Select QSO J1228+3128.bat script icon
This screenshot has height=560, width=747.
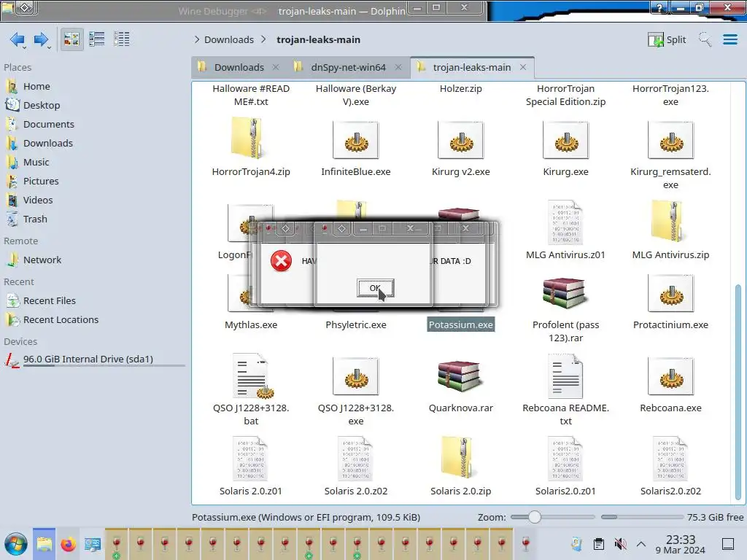pyautogui.click(x=252, y=376)
